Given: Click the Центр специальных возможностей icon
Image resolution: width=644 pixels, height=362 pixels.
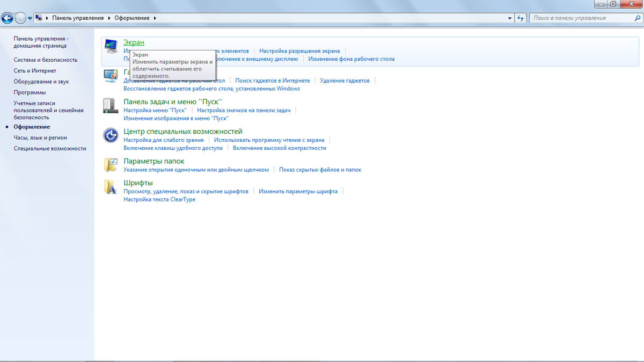Looking at the screenshot, I should [x=110, y=135].
